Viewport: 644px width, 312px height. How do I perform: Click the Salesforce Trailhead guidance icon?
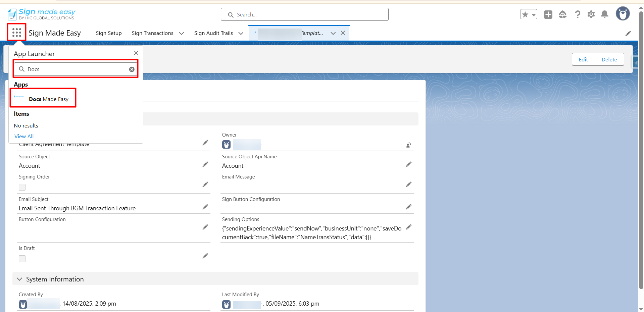(563, 14)
